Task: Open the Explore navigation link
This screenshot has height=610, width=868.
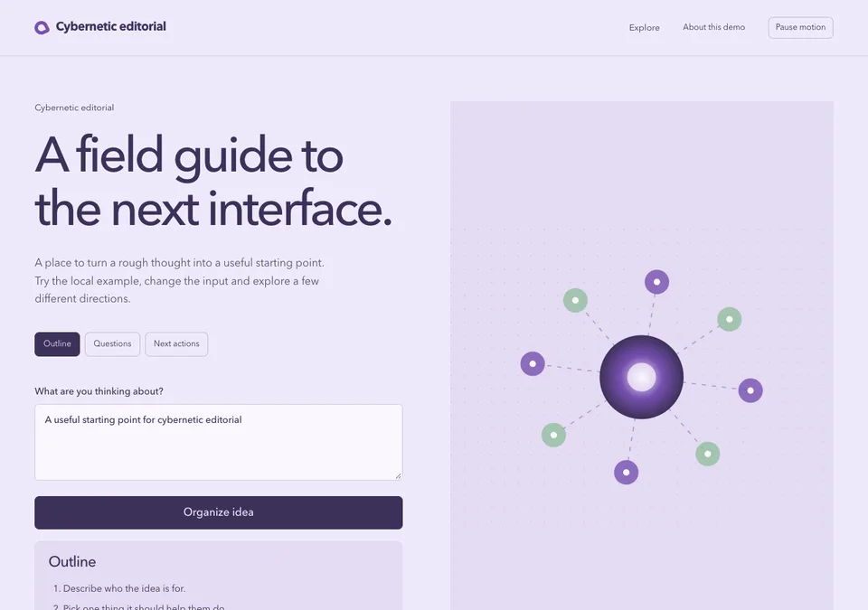Action: point(644,28)
